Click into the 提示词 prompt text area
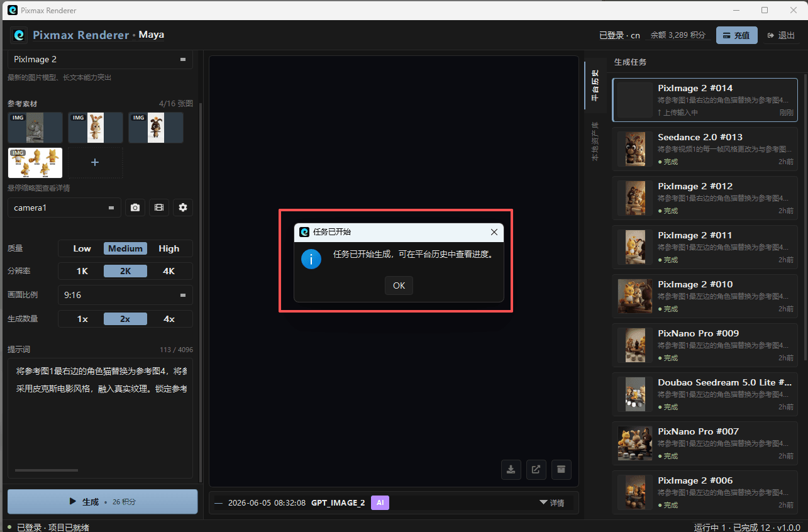 point(100,418)
